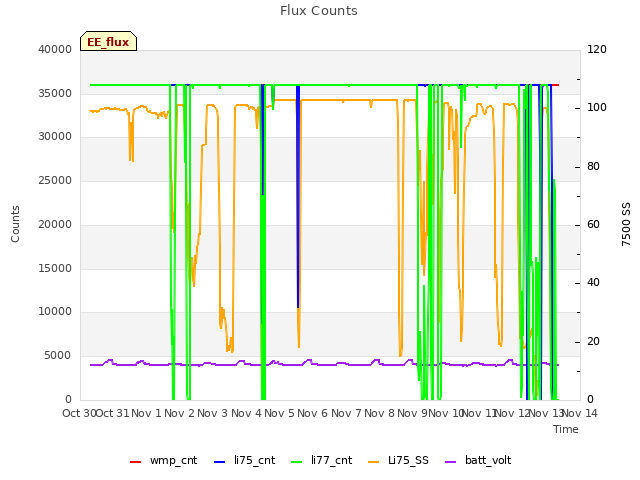Viewport: 640px width, 480px height.
Task: Click the 40000 left axis label
Action: (x=55, y=49)
